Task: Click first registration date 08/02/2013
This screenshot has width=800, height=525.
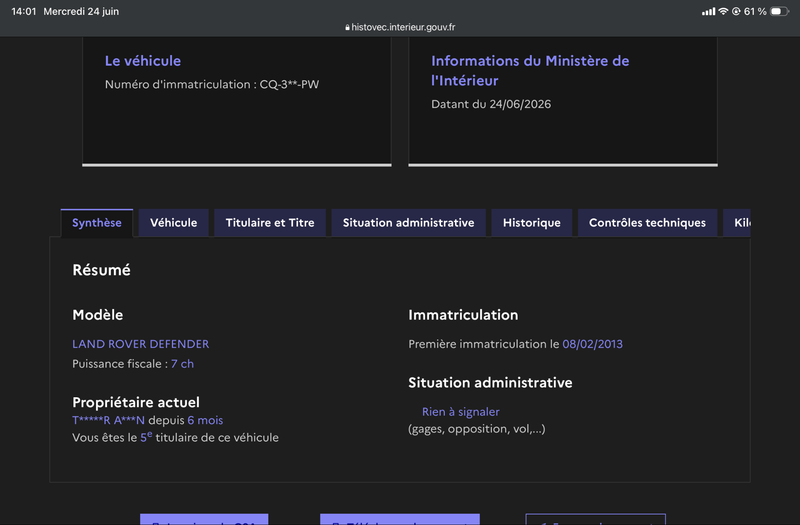Action: 592,344
